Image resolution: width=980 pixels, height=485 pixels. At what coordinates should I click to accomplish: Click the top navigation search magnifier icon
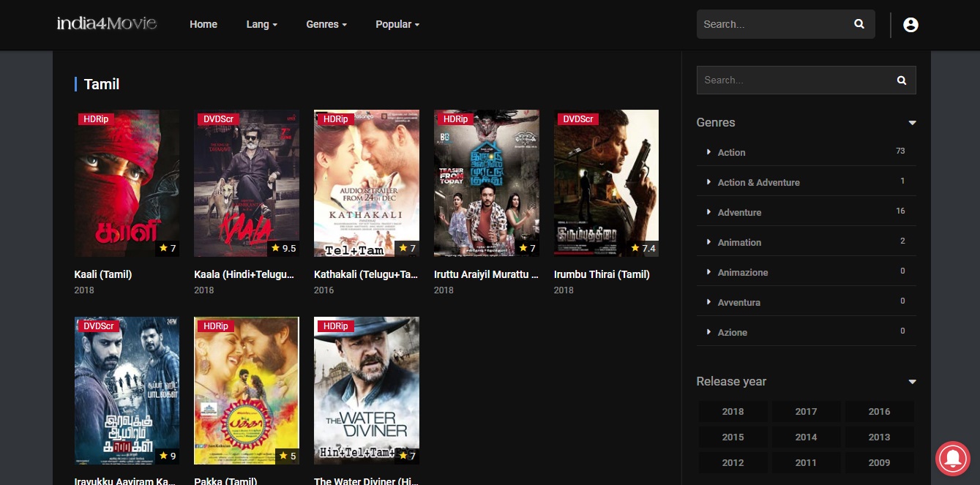pyautogui.click(x=859, y=24)
